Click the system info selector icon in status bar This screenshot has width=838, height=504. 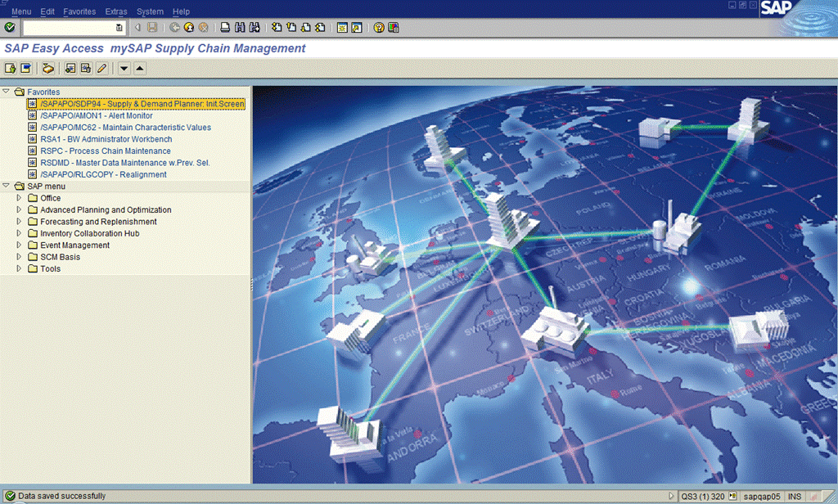click(x=732, y=496)
